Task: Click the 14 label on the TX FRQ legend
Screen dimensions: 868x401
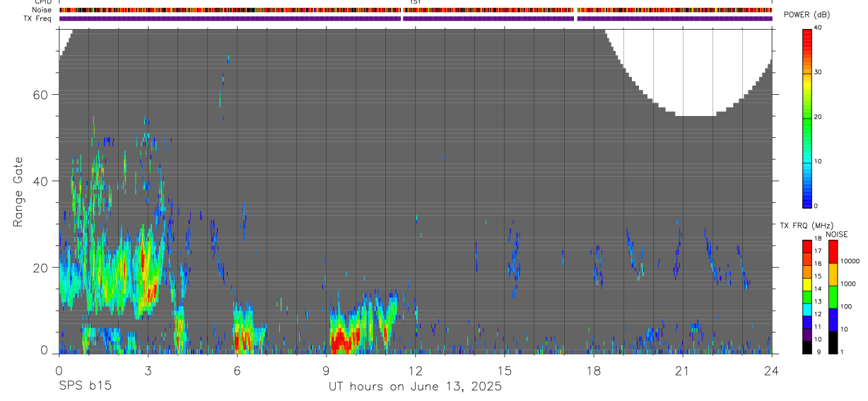Action: tap(818, 289)
